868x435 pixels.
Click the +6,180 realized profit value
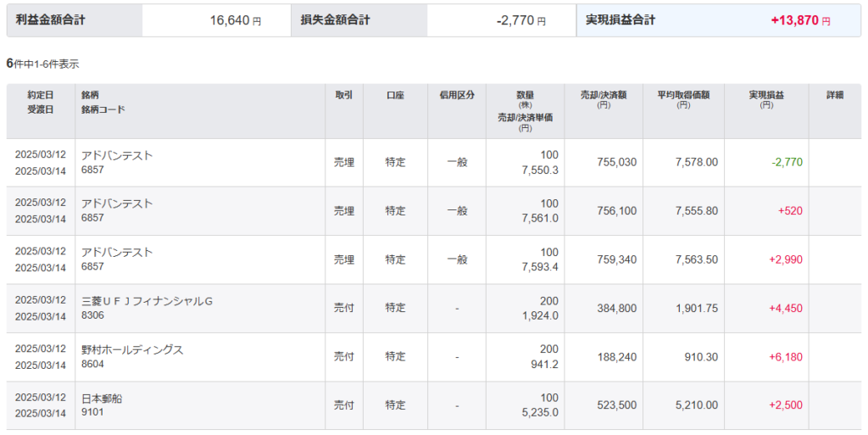coord(786,357)
